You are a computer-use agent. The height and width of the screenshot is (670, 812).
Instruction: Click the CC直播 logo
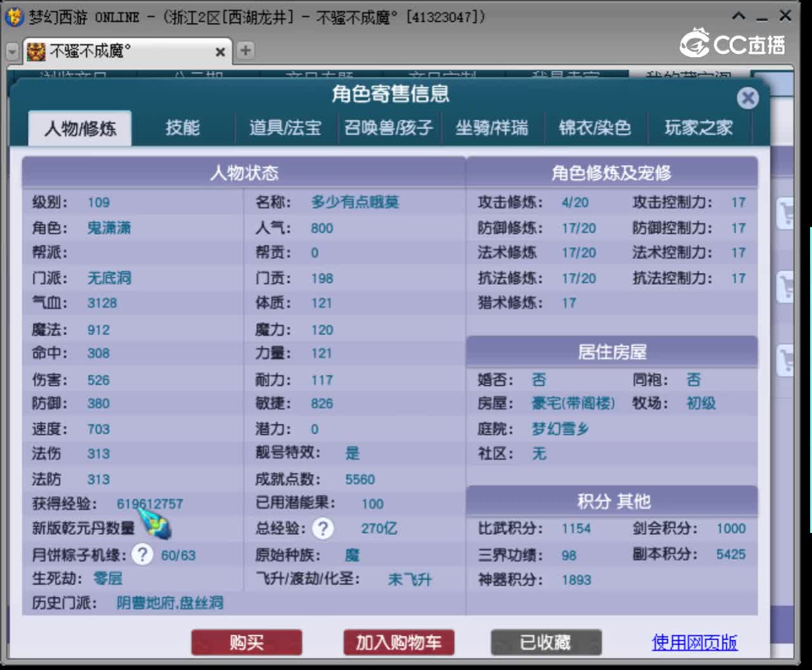[x=733, y=43]
